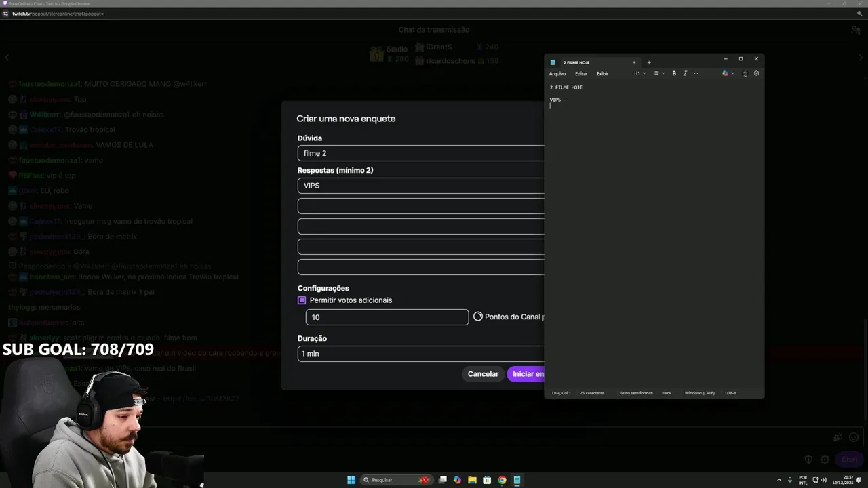Open Chrome site info icon beside URL

tap(5, 14)
